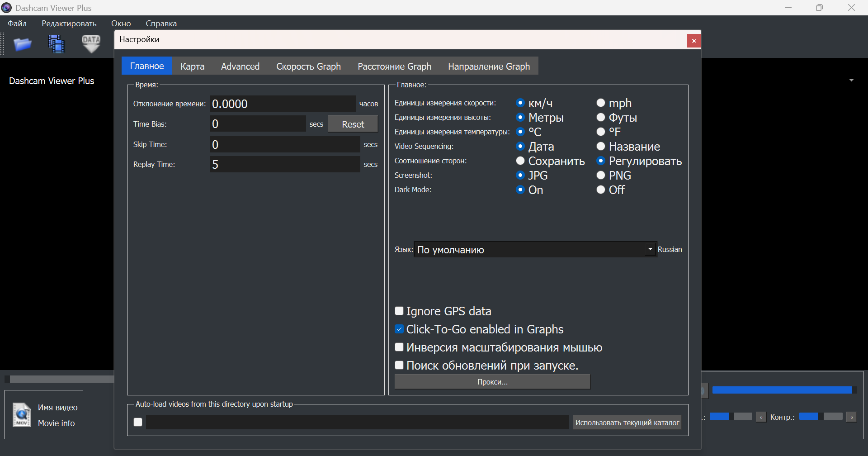Click the MOV file icon near Movie info
868x456 pixels.
[21, 415]
